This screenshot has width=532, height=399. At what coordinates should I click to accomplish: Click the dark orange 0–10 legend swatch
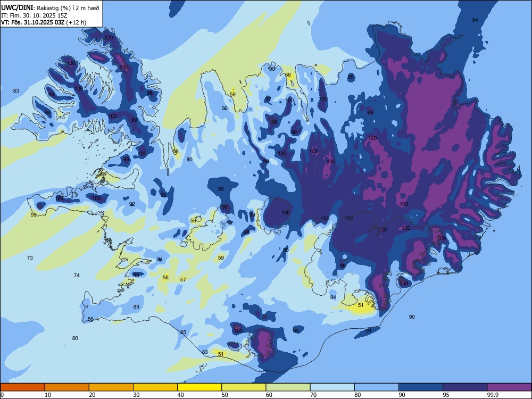[x=22, y=387]
